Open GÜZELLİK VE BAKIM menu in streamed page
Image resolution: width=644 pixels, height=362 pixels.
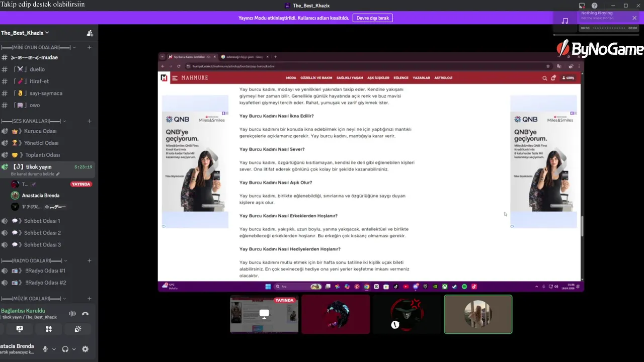(x=316, y=78)
